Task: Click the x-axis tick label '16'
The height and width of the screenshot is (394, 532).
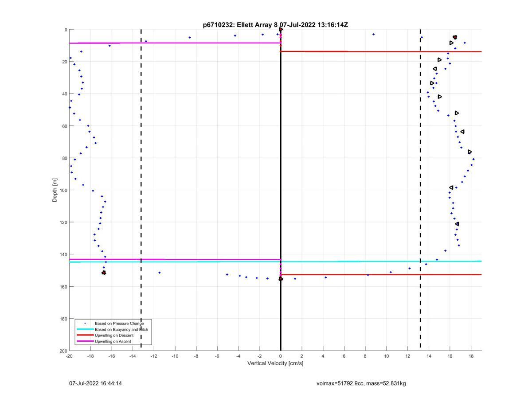Action: (450, 356)
